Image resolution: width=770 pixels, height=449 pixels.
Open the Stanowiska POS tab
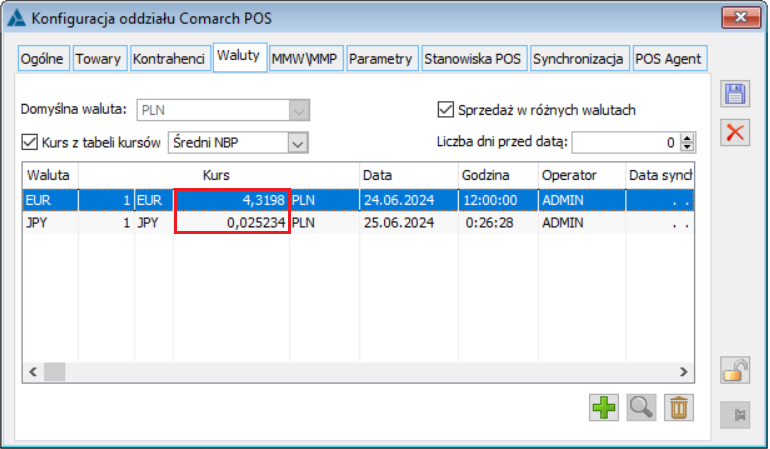(x=472, y=58)
